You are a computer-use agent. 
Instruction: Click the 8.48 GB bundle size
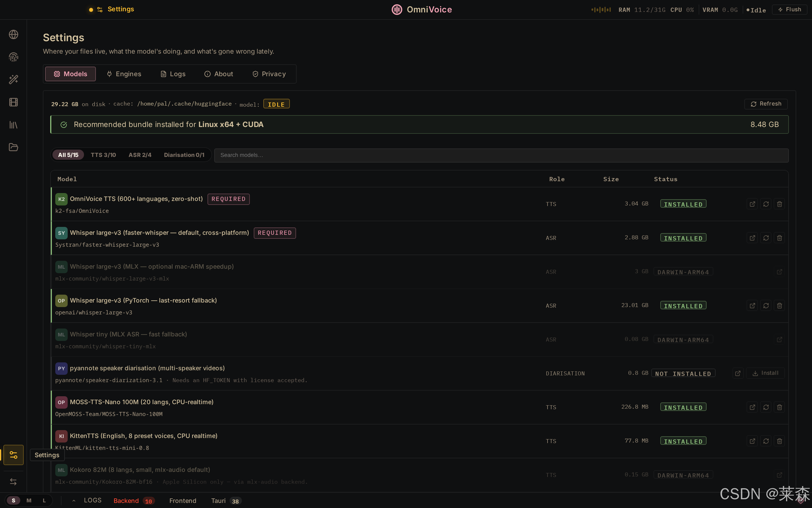pyautogui.click(x=764, y=125)
